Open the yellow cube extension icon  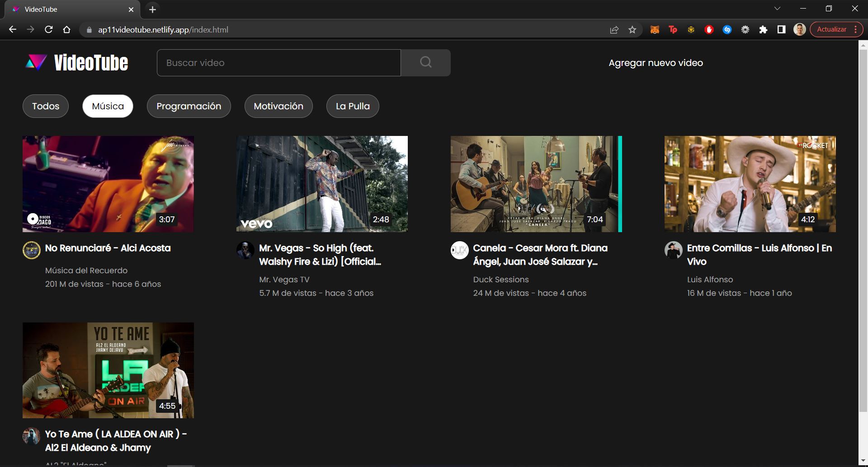tap(691, 30)
